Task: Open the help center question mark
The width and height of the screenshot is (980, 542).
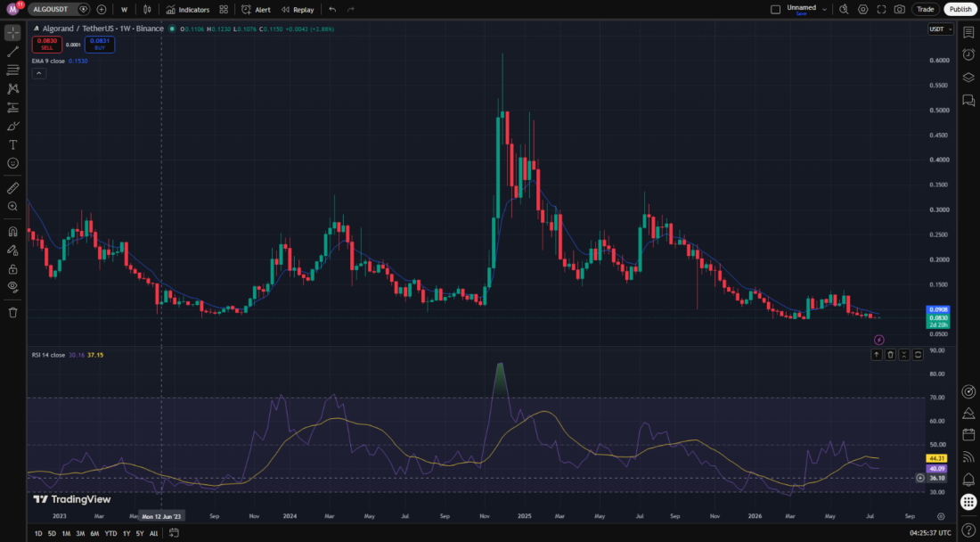Action: pyautogui.click(x=968, y=530)
